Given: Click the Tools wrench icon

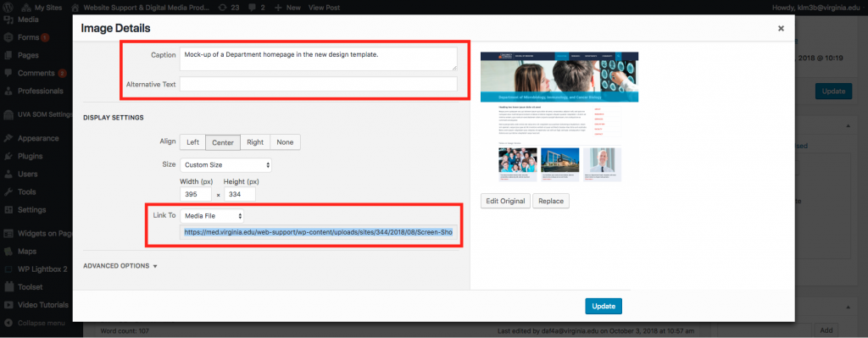Looking at the screenshot, I should pyautogui.click(x=8, y=192).
